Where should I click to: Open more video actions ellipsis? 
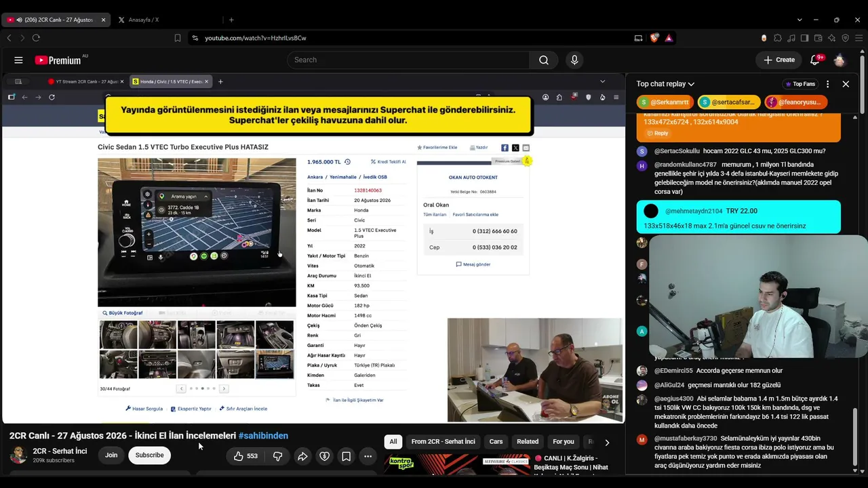(x=368, y=456)
